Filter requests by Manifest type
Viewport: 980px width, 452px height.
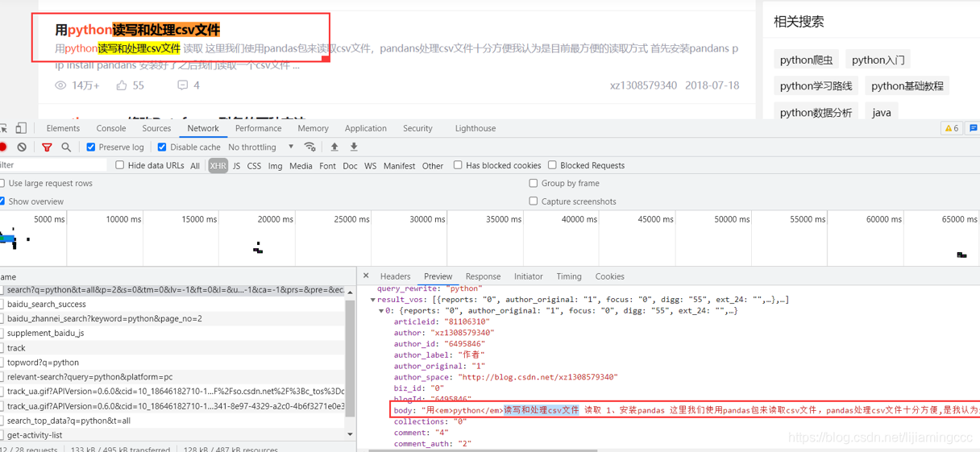pos(399,166)
